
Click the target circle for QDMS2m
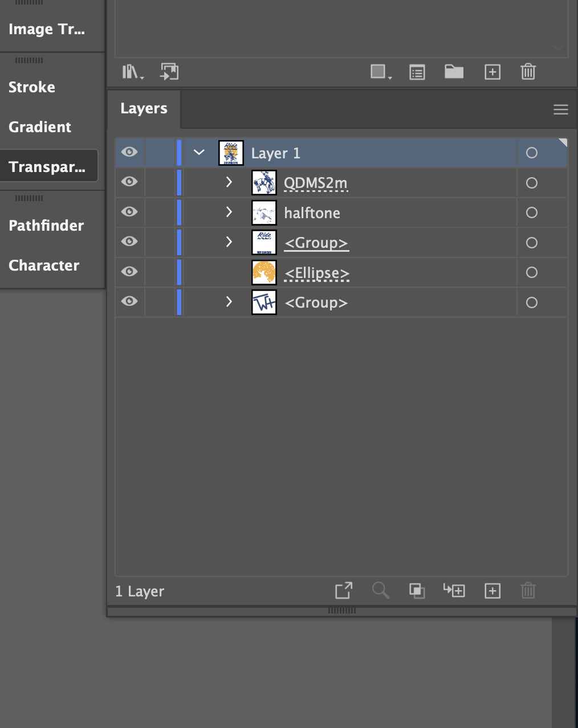pos(531,183)
